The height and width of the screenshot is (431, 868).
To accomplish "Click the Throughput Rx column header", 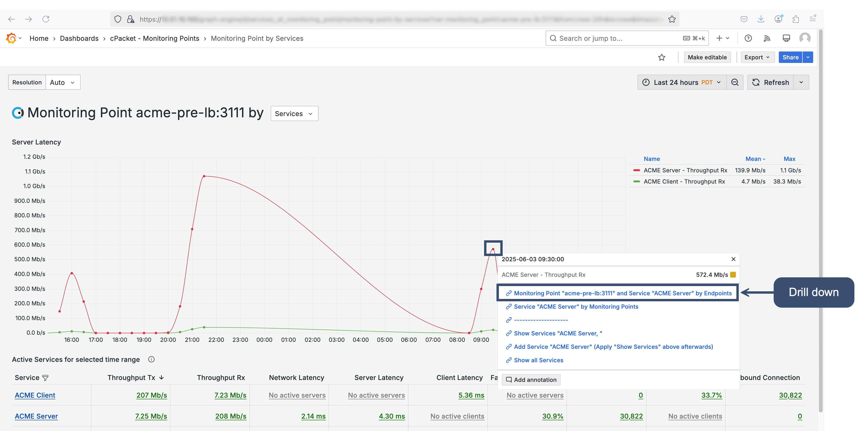I will click(x=221, y=378).
